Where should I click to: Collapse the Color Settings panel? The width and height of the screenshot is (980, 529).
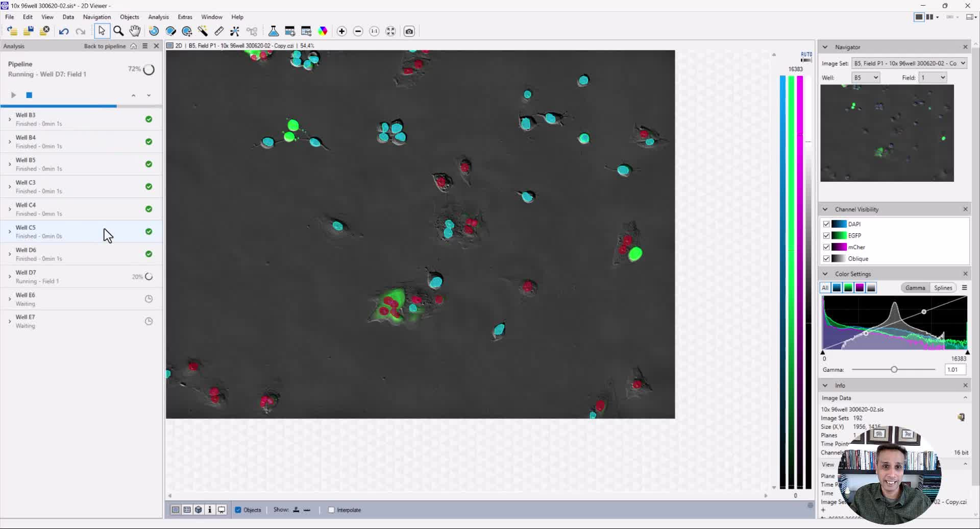[x=825, y=274]
